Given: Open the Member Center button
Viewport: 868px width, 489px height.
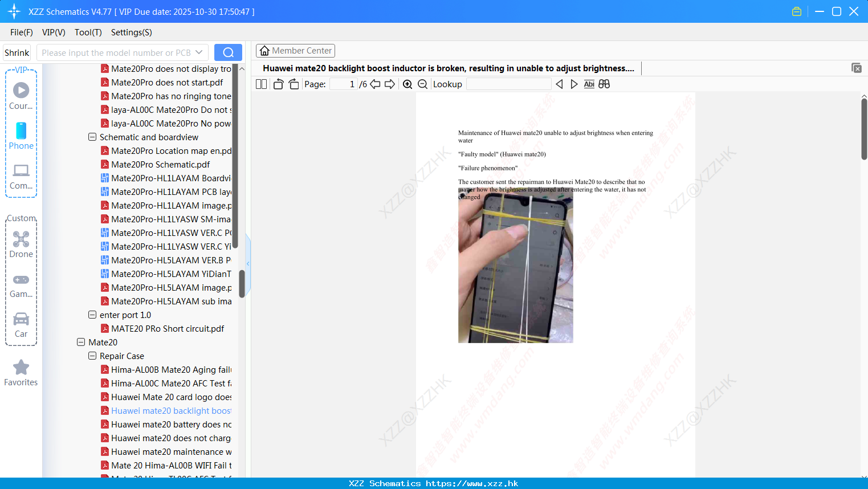Looking at the screenshot, I should pos(295,51).
